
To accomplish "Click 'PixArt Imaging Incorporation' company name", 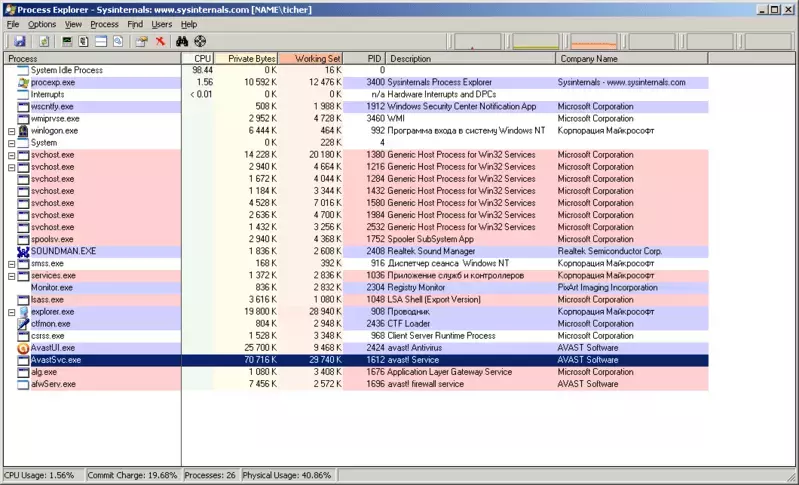I will click(607, 288).
